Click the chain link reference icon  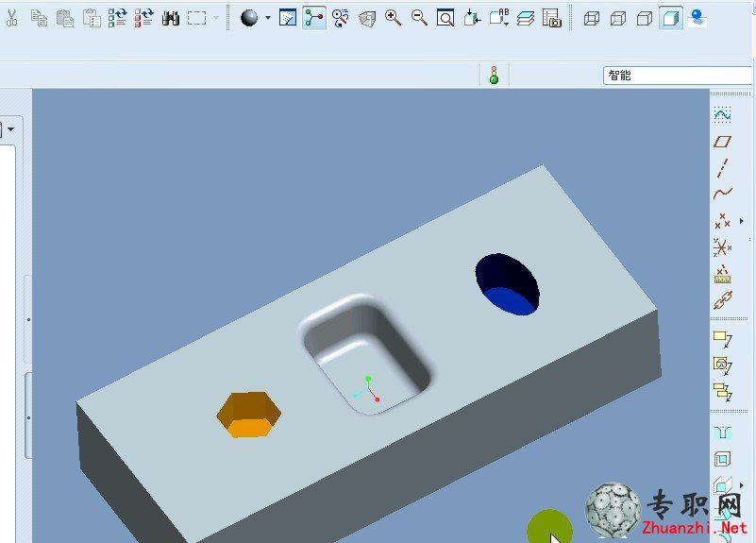pos(722,300)
